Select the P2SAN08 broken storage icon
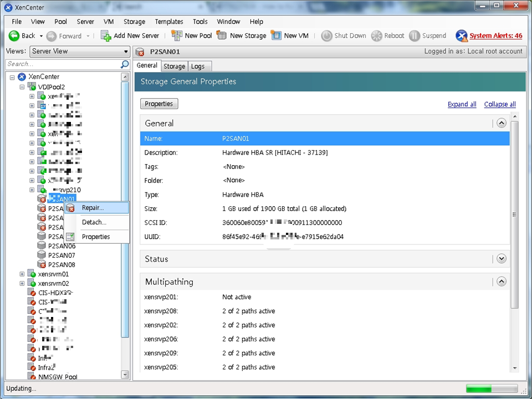The height and width of the screenshot is (399, 532). 42,264
